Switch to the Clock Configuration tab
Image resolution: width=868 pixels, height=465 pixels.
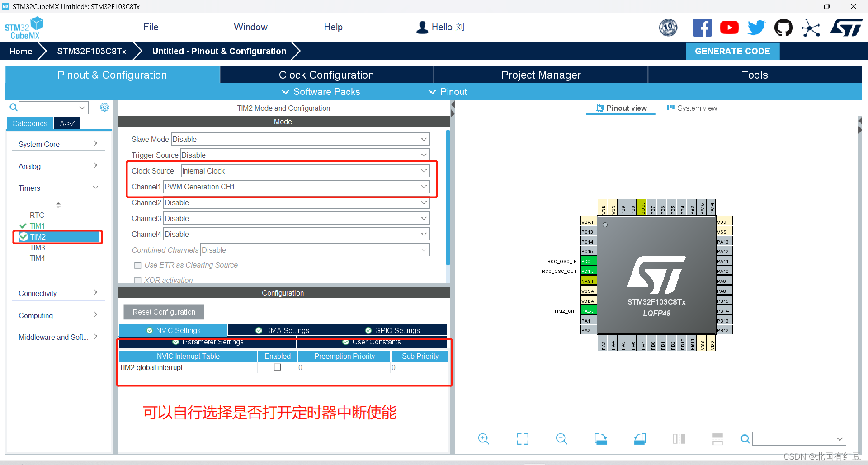tap(326, 75)
